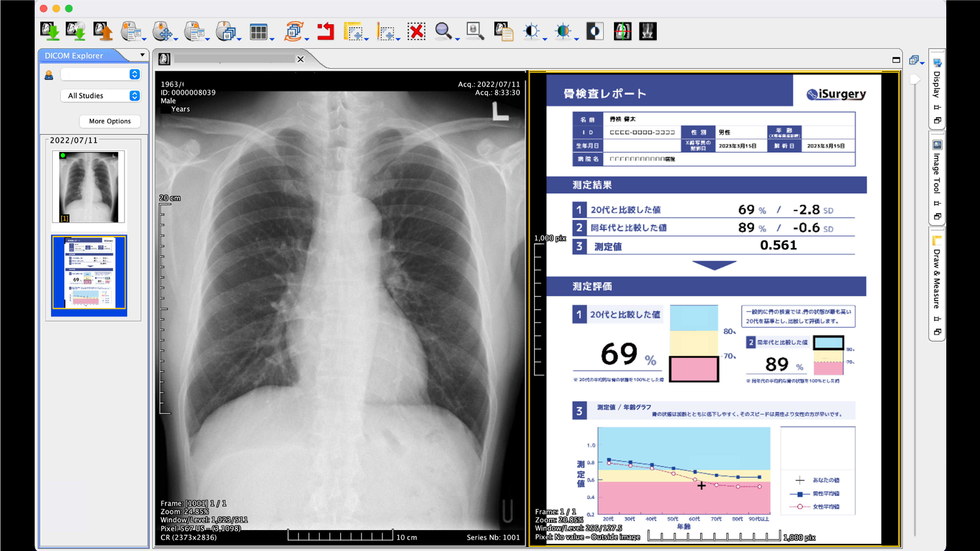Toggle the Image Tool side panel
The image size is (980, 551).
[x=937, y=173]
